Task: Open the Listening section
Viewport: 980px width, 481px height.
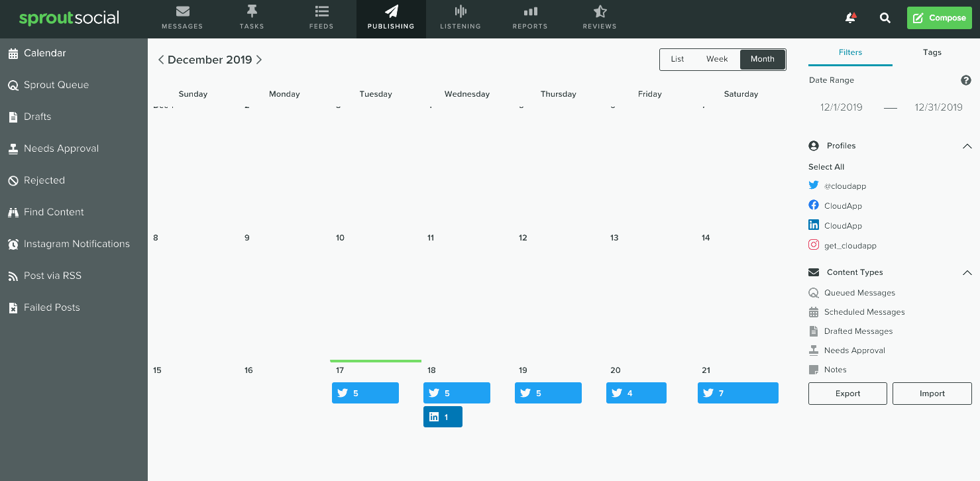Action: tap(461, 19)
